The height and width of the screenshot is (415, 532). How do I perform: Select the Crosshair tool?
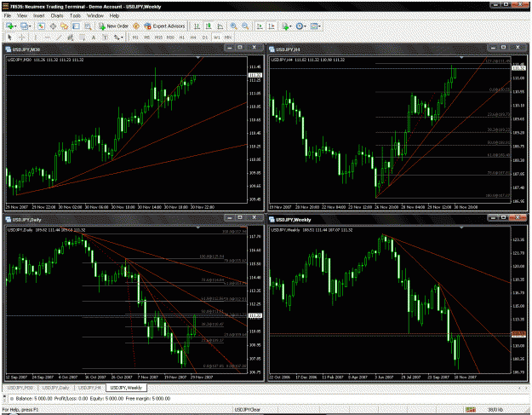point(21,37)
